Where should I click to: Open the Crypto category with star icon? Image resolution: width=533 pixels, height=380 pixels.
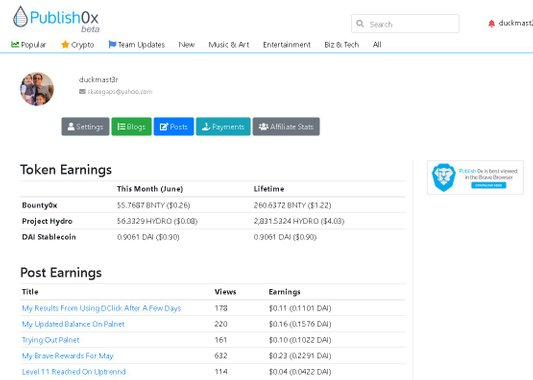coord(78,45)
